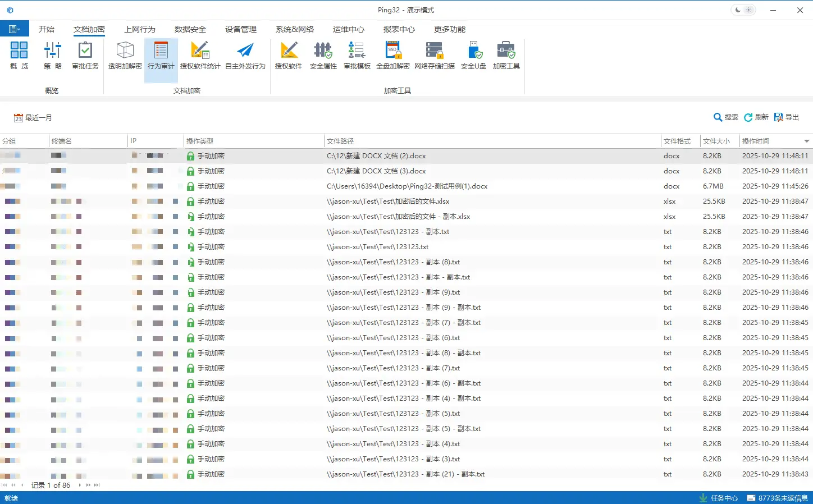Select row 123123 - 副本 (8).txt
Image resolution: width=813 pixels, height=504 pixels.
pos(406,262)
